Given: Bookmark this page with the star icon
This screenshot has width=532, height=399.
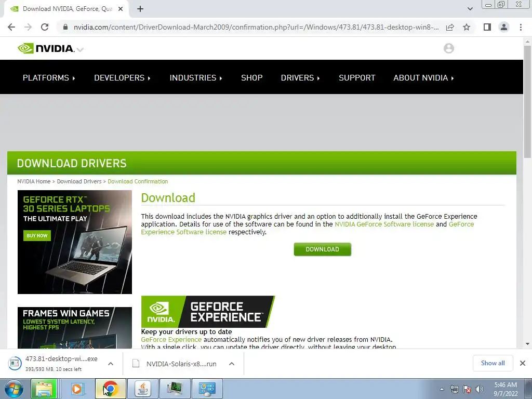Looking at the screenshot, I should click(467, 27).
